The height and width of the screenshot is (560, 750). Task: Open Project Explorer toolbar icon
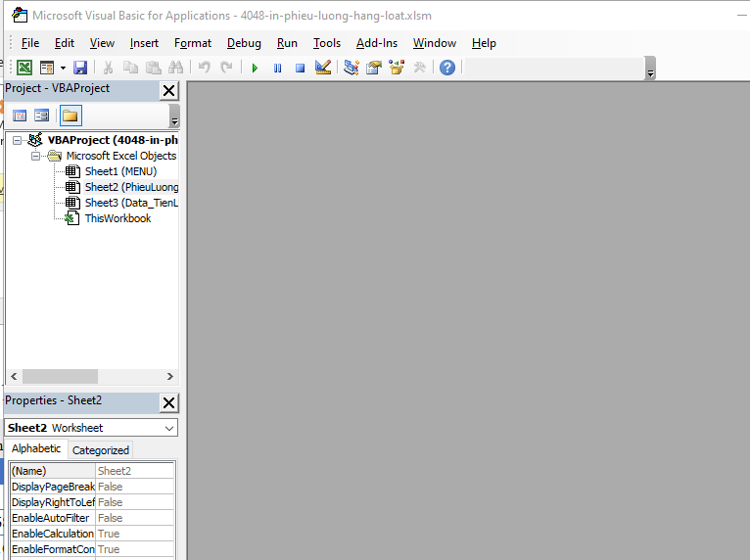click(x=352, y=68)
